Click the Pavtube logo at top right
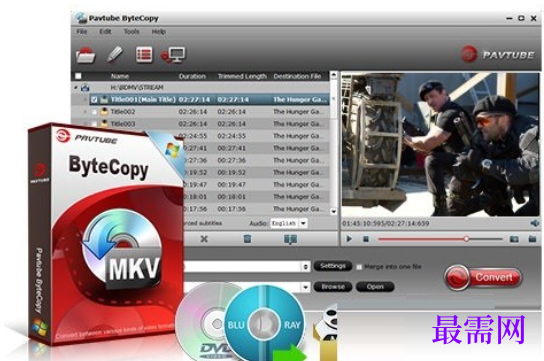The height and width of the screenshot is (361, 544). tap(497, 54)
